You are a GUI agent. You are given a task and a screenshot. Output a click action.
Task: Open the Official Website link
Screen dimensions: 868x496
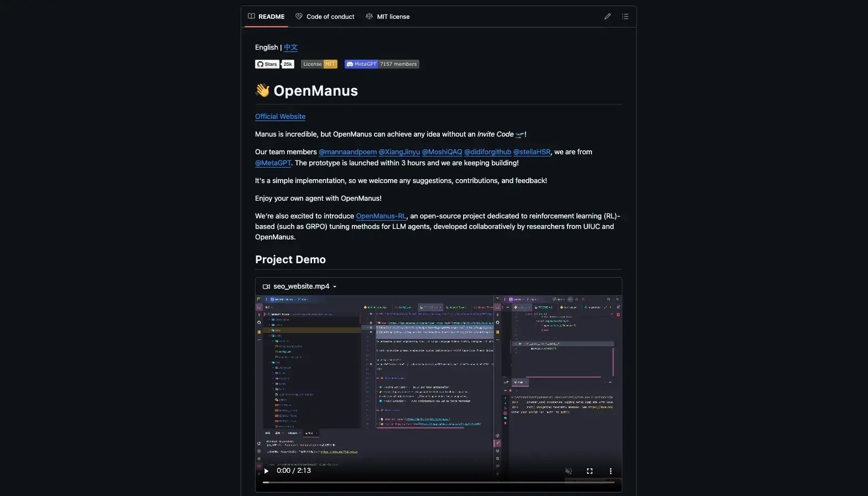point(280,117)
